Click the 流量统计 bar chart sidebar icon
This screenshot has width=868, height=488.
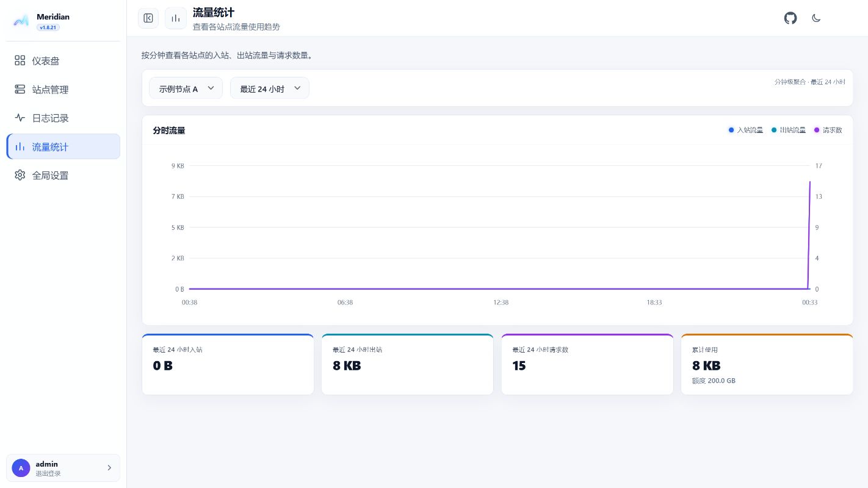tap(20, 146)
